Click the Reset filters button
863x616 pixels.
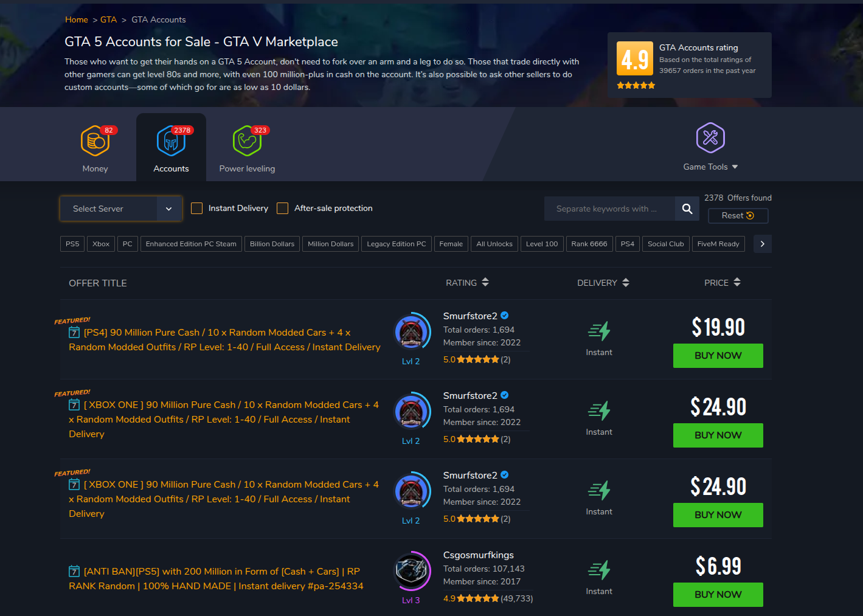738,215
